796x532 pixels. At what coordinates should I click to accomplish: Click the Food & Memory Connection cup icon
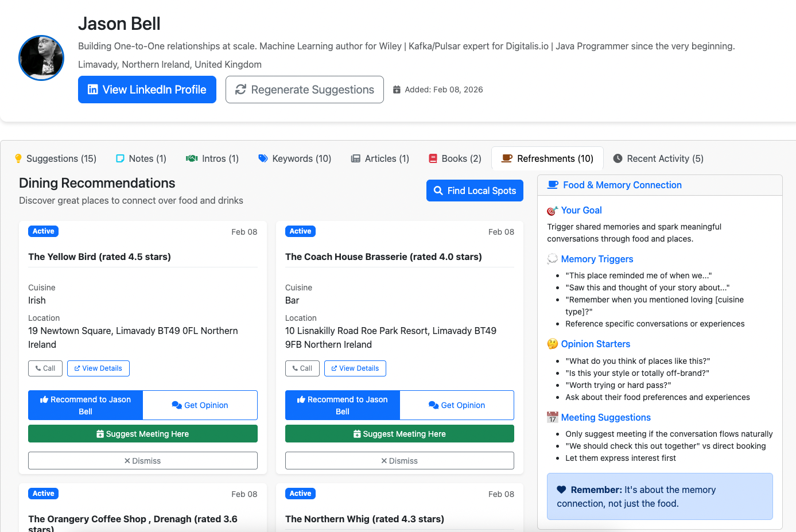click(553, 185)
